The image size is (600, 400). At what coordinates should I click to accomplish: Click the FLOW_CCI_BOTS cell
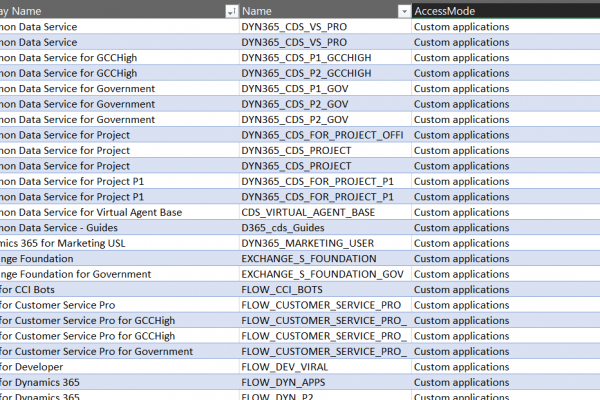[325, 290]
